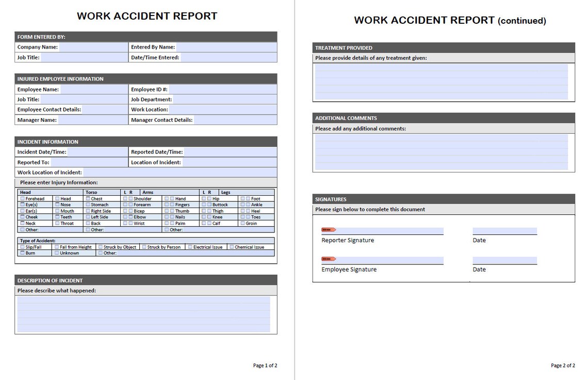Click the Incident Date/Time field
Screen dimensions: 588x380
pos(98,152)
